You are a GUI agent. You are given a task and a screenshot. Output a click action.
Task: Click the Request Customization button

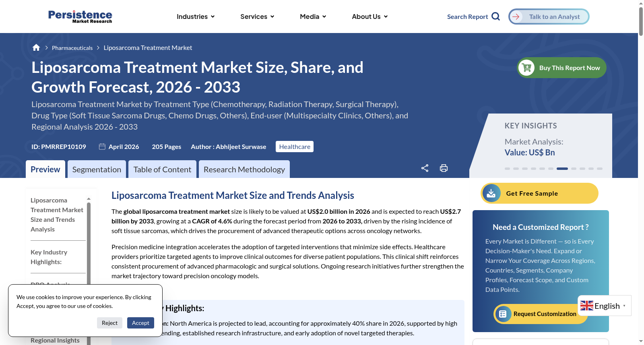541,314
